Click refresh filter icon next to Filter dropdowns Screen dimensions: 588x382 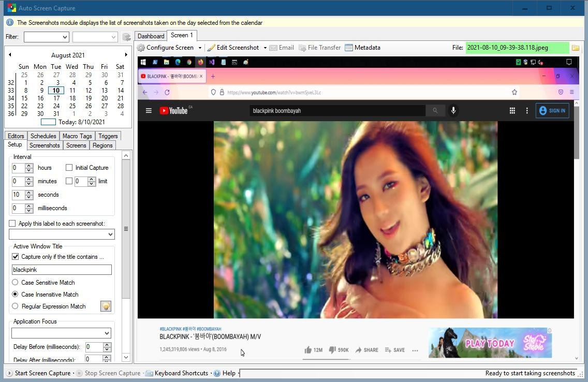coord(127,37)
